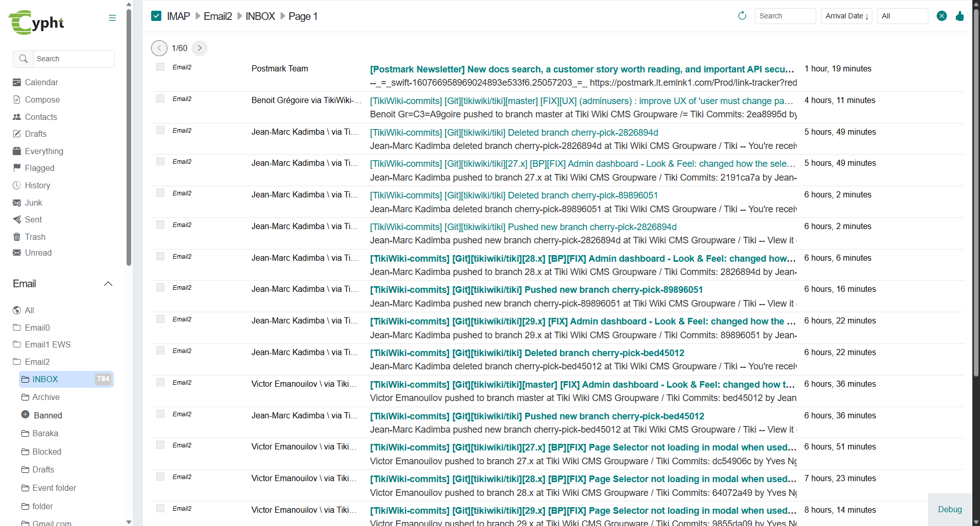Open Flagged messages in sidebar
This screenshot has height=526, width=980.
(39, 168)
